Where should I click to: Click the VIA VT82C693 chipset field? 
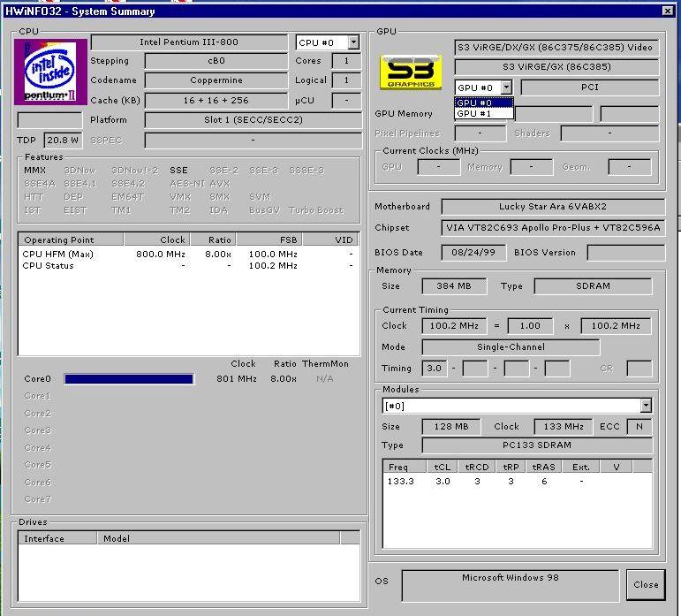click(553, 228)
